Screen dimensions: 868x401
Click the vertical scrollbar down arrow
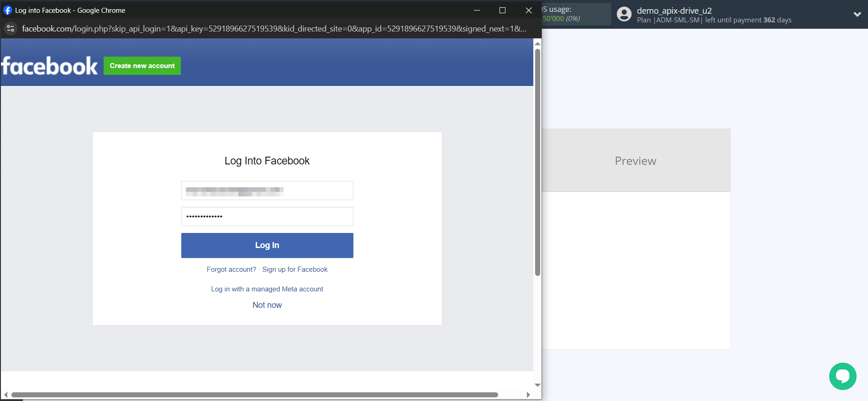click(x=537, y=385)
